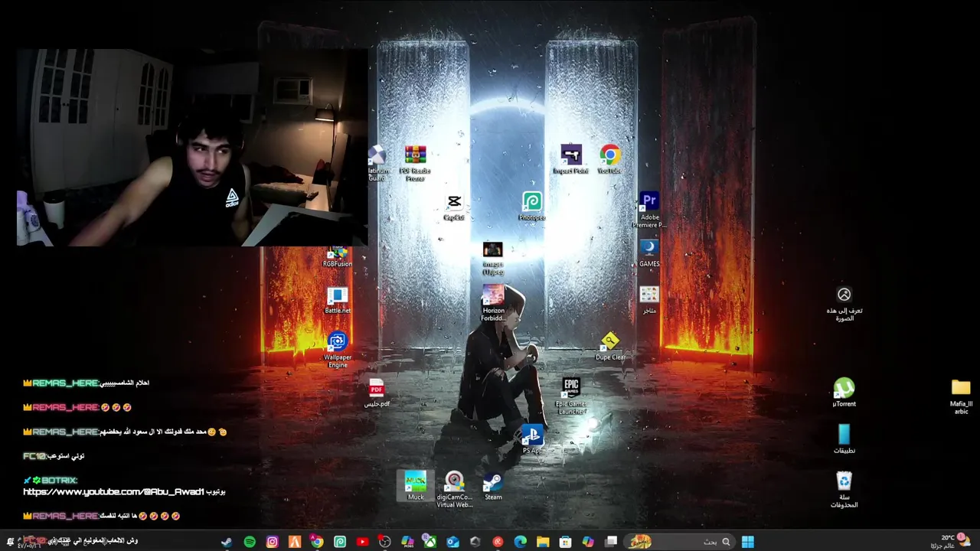Click the Microsoft Edge taskbar icon
980x551 pixels.
click(x=521, y=542)
